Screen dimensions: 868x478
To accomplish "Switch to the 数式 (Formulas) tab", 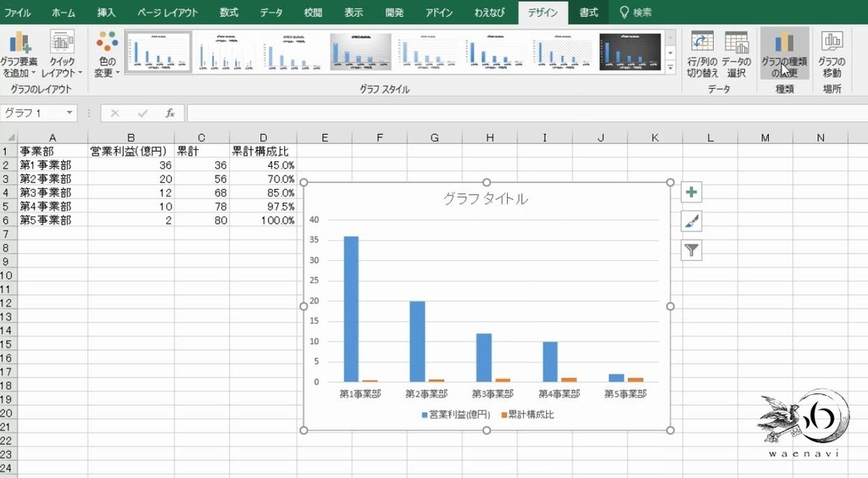I will pyautogui.click(x=229, y=12).
